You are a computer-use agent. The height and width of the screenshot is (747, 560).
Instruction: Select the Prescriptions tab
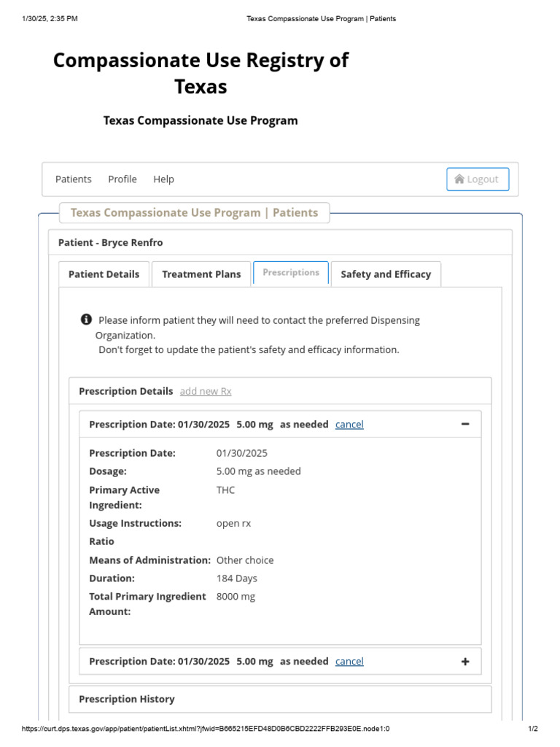(291, 273)
